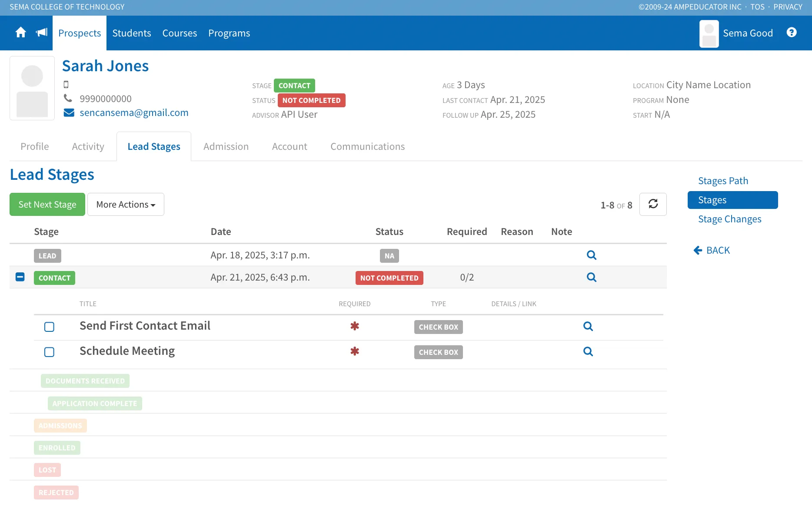Screen dimensions: 812x509
Task: Check the Schedule Meeting checkbox
Action: (x=49, y=352)
